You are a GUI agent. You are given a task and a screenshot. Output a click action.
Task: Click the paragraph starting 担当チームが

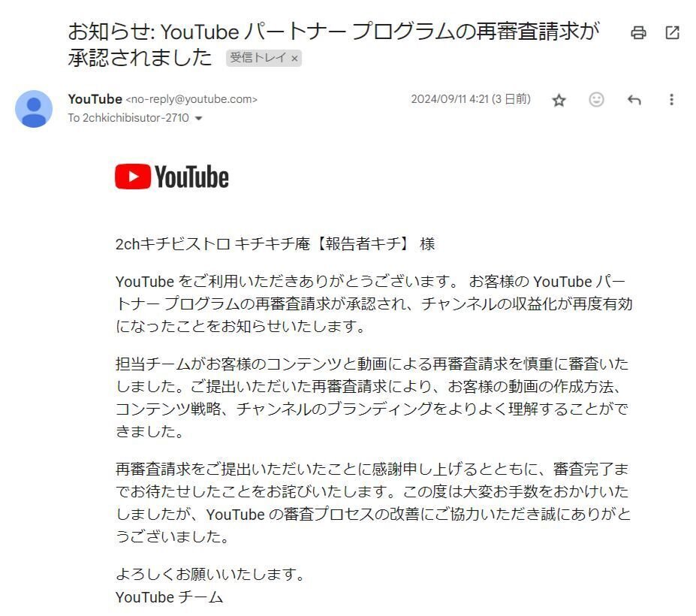tap(372, 397)
